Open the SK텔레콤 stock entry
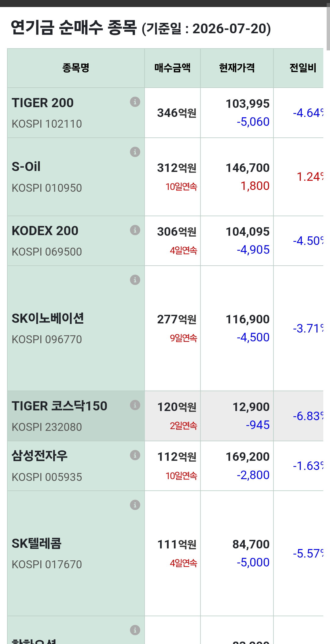Screen dimensions: 330x644 pyautogui.click(x=36, y=544)
